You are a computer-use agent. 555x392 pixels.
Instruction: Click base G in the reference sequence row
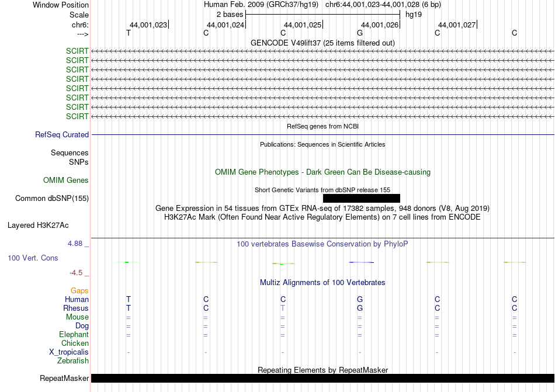(360, 33)
